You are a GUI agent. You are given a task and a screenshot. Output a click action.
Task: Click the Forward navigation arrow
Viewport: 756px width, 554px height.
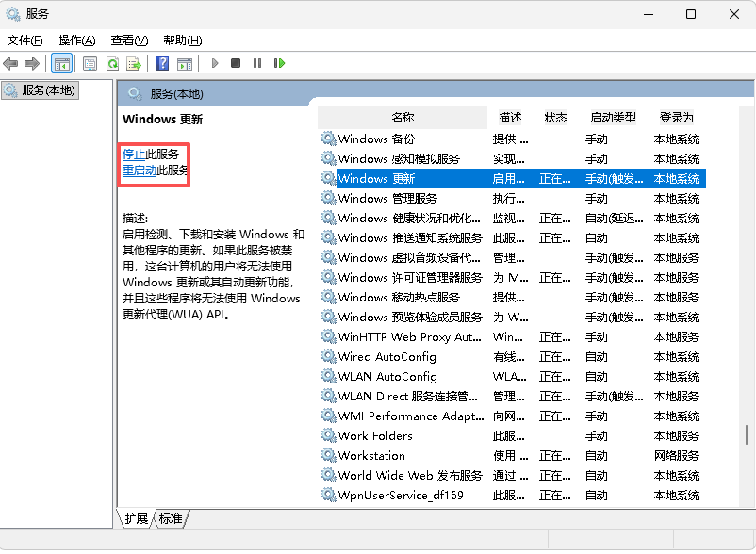tap(32, 62)
